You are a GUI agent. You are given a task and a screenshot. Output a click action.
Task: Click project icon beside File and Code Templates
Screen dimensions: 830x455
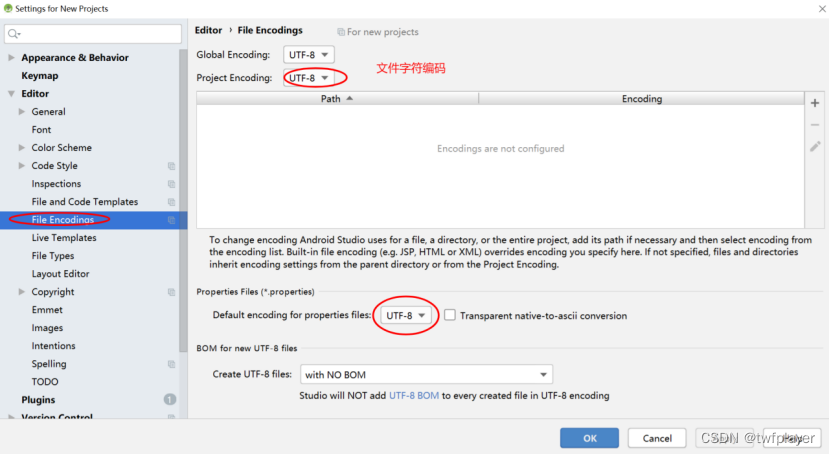172,202
